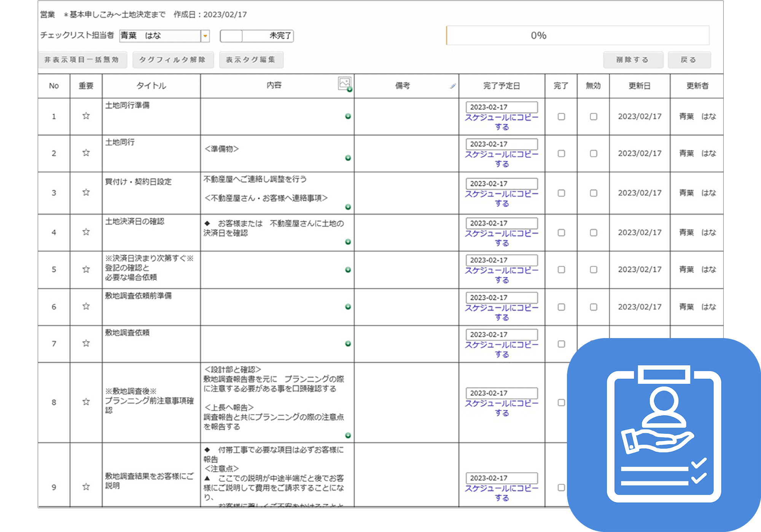This screenshot has height=532, width=761.
Task: Click the pencil edit icon in the 備考 header
Action: coord(452,86)
